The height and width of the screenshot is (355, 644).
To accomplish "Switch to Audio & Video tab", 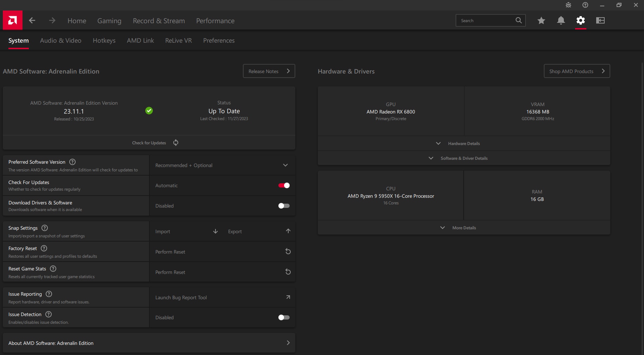I will coord(60,40).
